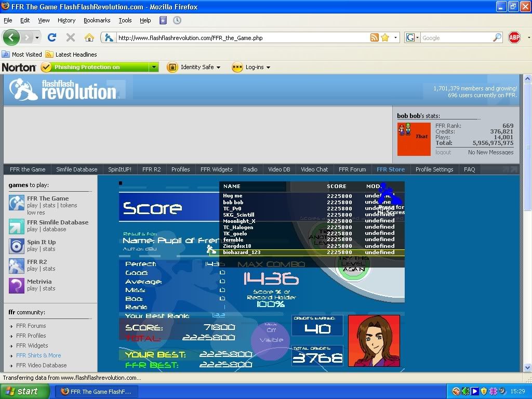Bookmark page with the star icon
This screenshot has height=399, width=532.
(x=385, y=37)
